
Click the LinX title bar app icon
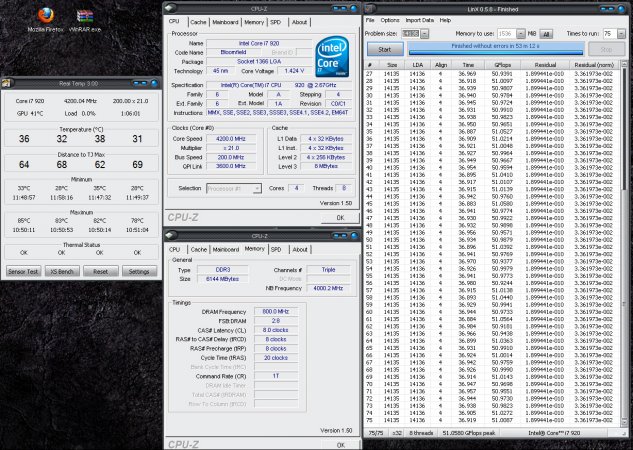(x=369, y=8)
